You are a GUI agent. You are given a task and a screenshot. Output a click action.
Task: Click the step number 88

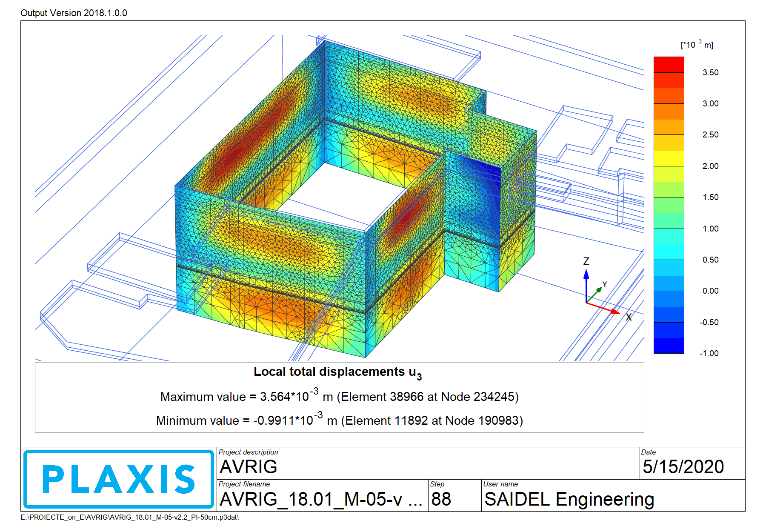441,499
